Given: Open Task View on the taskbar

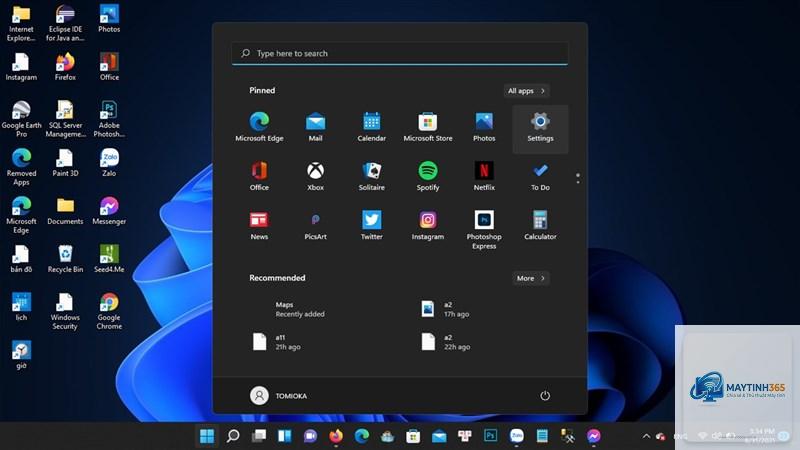Looking at the screenshot, I should (x=259, y=436).
